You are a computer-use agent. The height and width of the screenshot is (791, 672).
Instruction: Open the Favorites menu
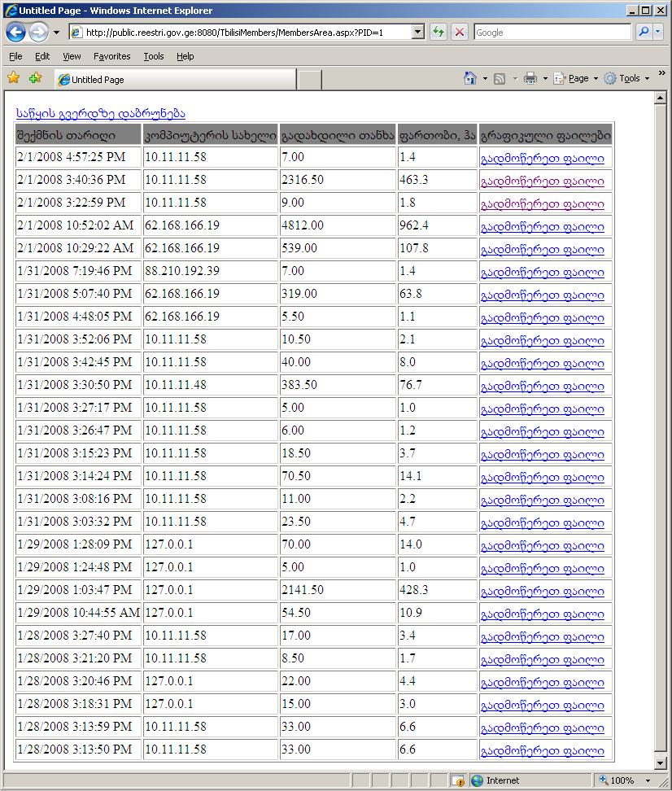click(111, 56)
